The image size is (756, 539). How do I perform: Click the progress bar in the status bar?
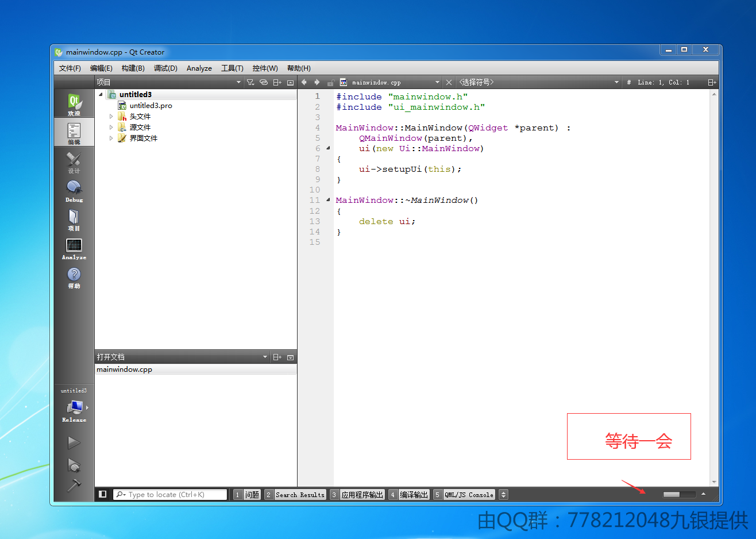[679, 494]
